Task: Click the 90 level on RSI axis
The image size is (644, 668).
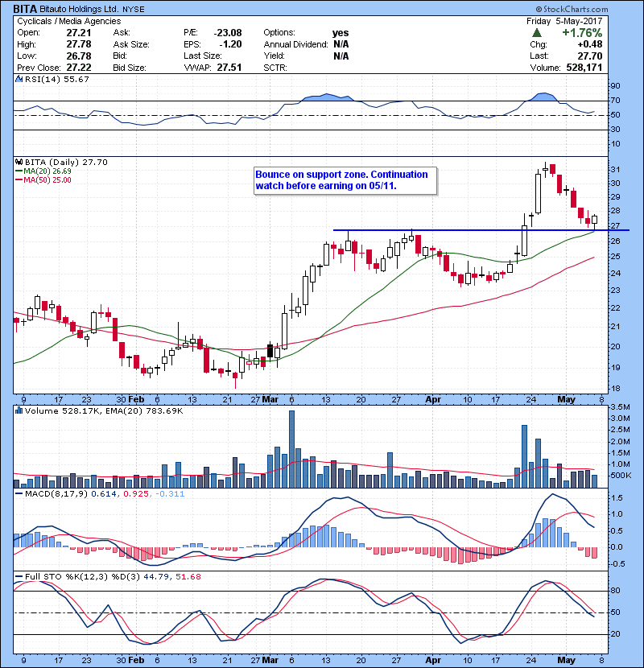Action: coord(615,86)
